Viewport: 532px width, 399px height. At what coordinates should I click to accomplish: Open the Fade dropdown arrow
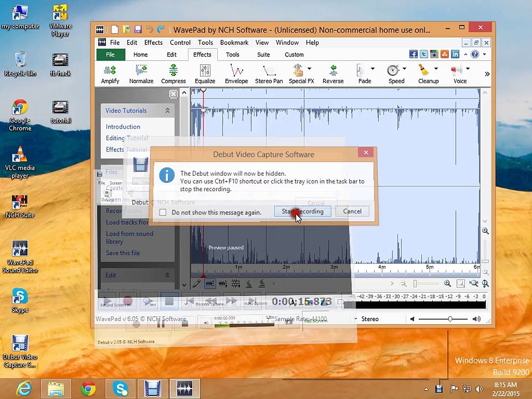[372, 69]
